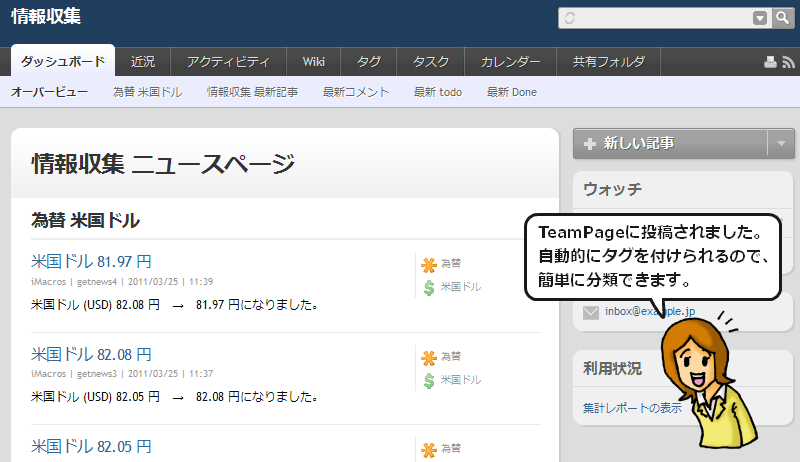Click the 情報収集 site title

coord(46,16)
